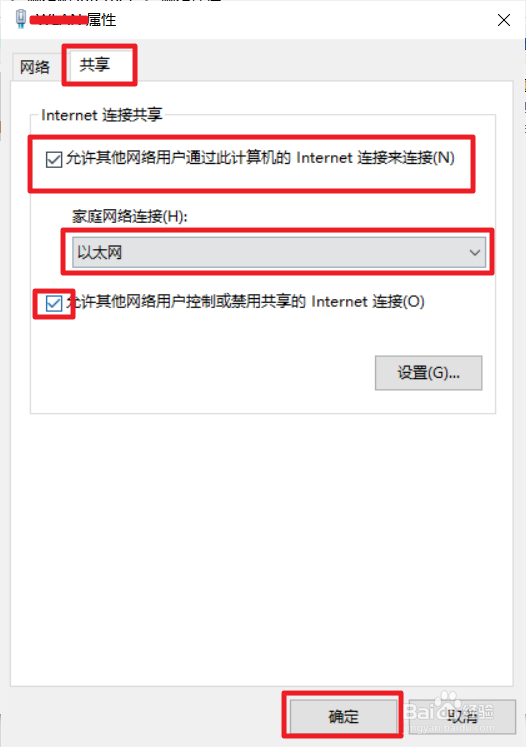Click the network adapter icon in title bar
The image size is (526, 747).
click(20, 19)
